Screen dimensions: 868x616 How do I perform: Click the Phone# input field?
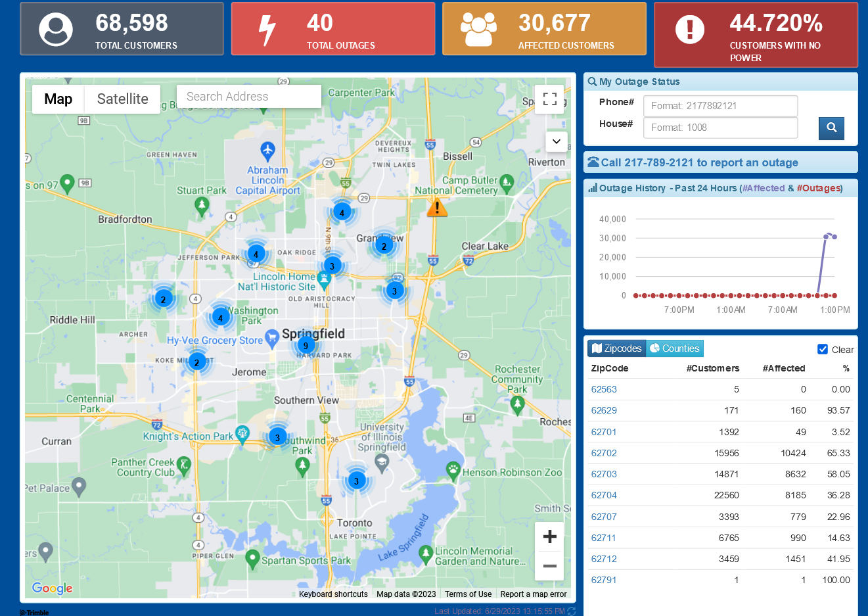720,106
